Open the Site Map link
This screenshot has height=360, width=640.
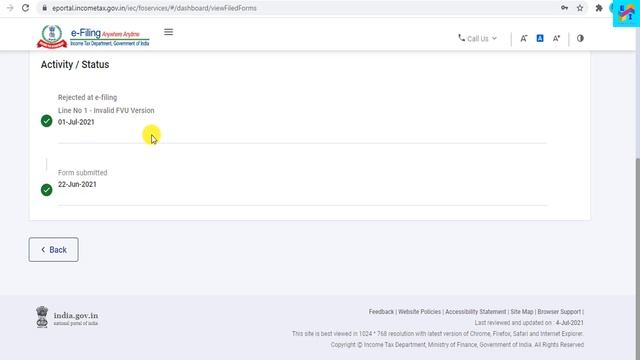(x=522, y=312)
